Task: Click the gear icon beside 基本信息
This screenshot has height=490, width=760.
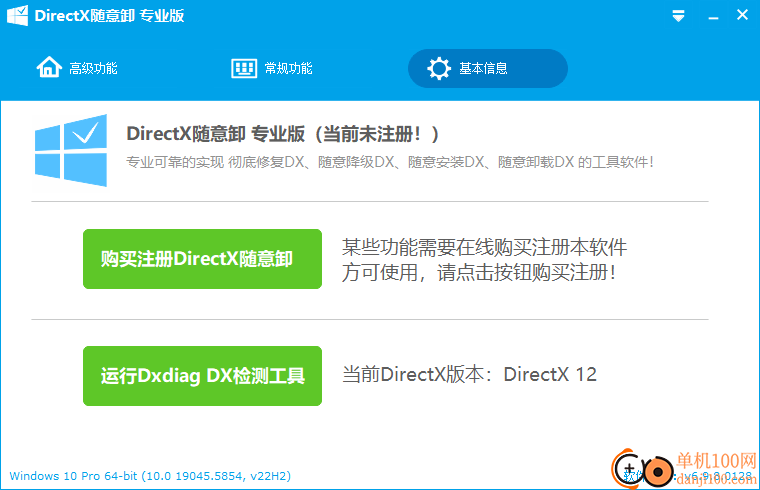Action: pyautogui.click(x=439, y=68)
